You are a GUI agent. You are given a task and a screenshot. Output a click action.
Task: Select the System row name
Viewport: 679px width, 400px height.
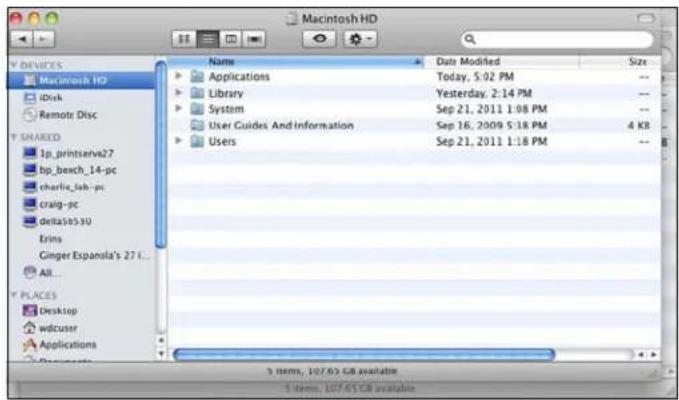pyautogui.click(x=226, y=109)
